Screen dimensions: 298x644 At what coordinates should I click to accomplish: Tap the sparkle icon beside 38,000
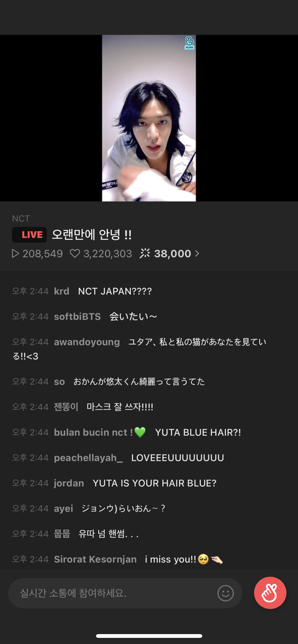point(145,254)
